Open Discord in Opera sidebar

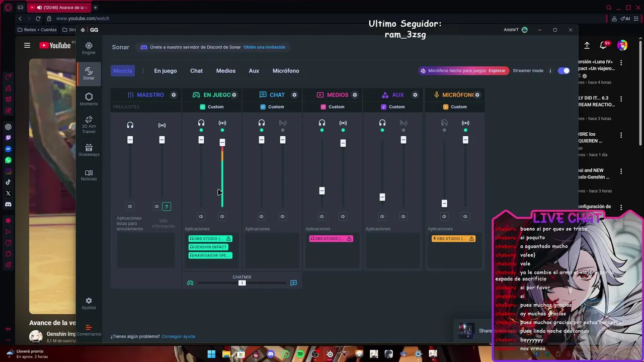tap(8, 205)
